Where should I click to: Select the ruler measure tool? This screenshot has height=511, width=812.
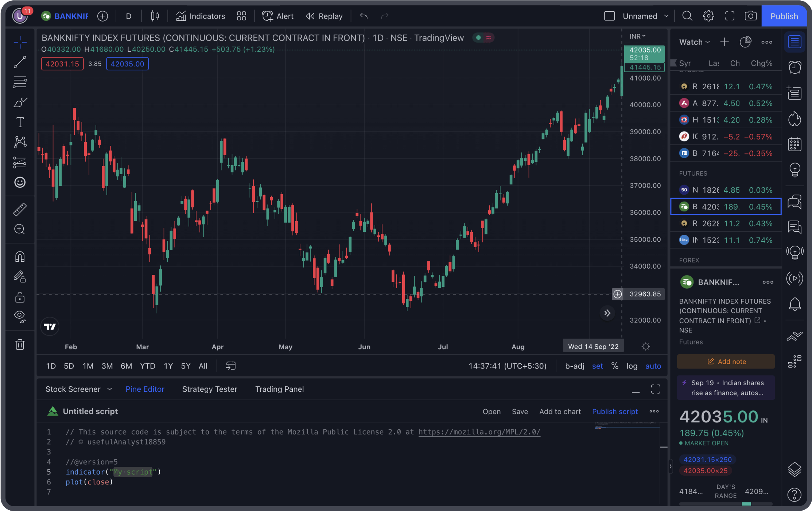[x=20, y=209]
